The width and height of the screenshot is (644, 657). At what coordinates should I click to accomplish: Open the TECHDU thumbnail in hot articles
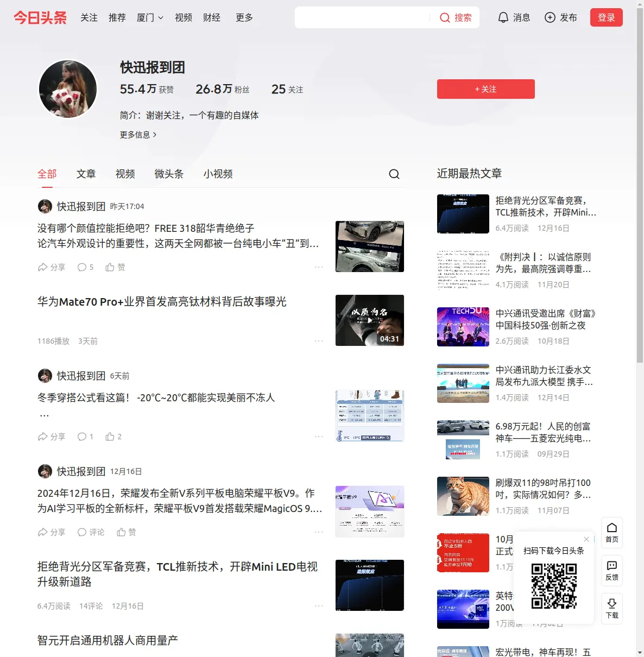[x=463, y=327]
